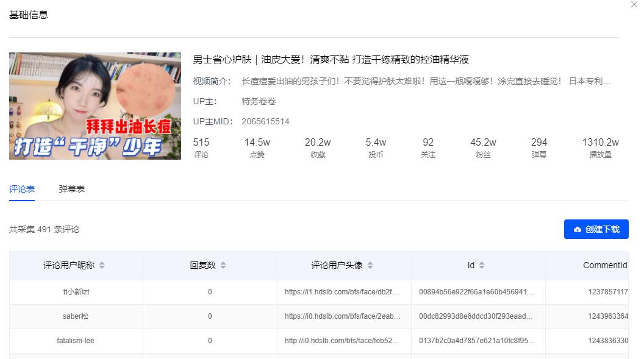Toggle sorting on 回复数 column
The width and height of the screenshot is (644, 359).
coord(224,265)
